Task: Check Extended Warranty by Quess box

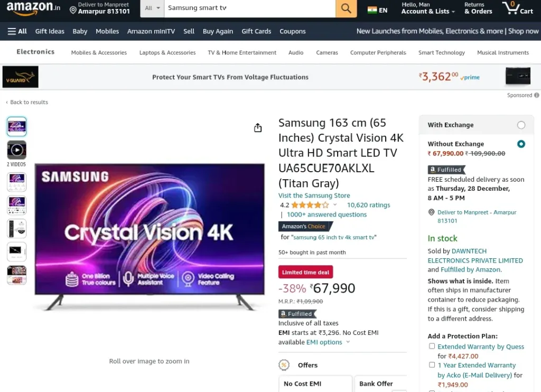Action: click(x=432, y=346)
